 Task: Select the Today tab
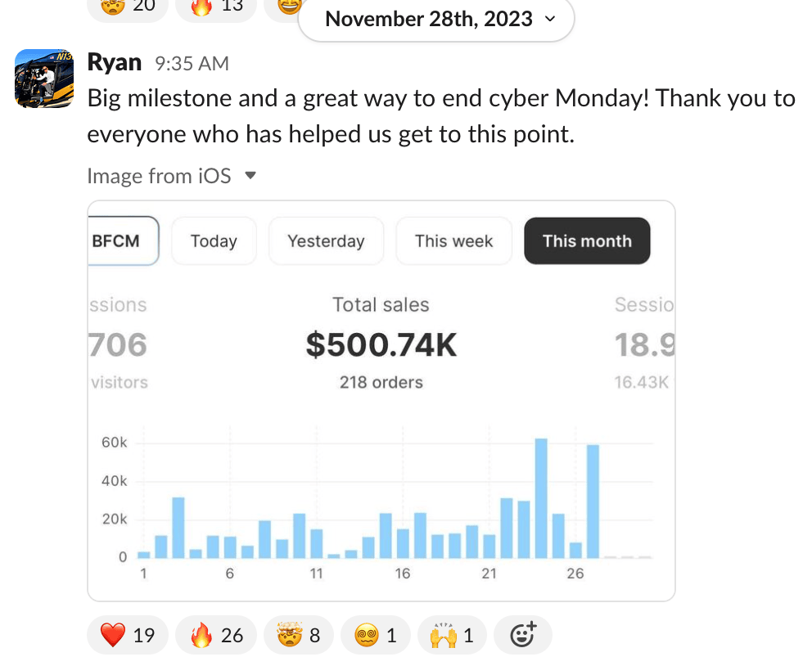coord(214,241)
